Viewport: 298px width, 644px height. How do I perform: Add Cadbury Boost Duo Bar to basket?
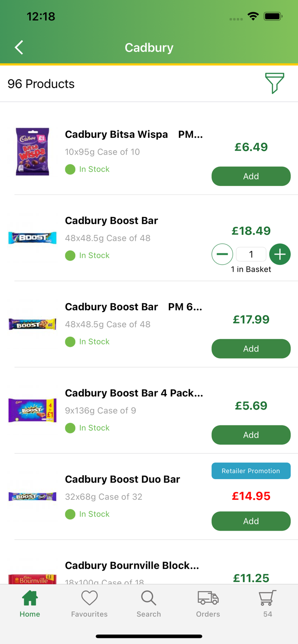251,521
